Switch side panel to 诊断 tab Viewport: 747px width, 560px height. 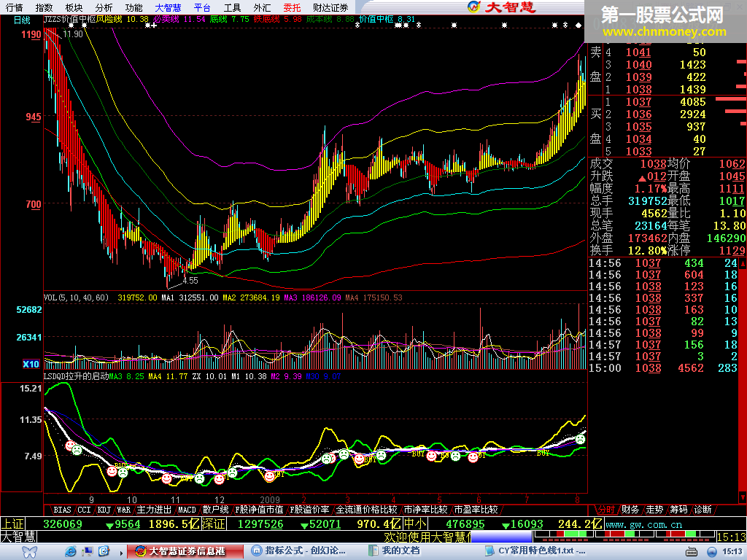point(703,510)
